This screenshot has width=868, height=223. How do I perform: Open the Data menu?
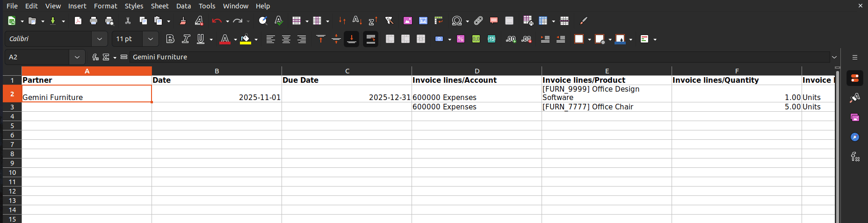click(x=183, y=6)
